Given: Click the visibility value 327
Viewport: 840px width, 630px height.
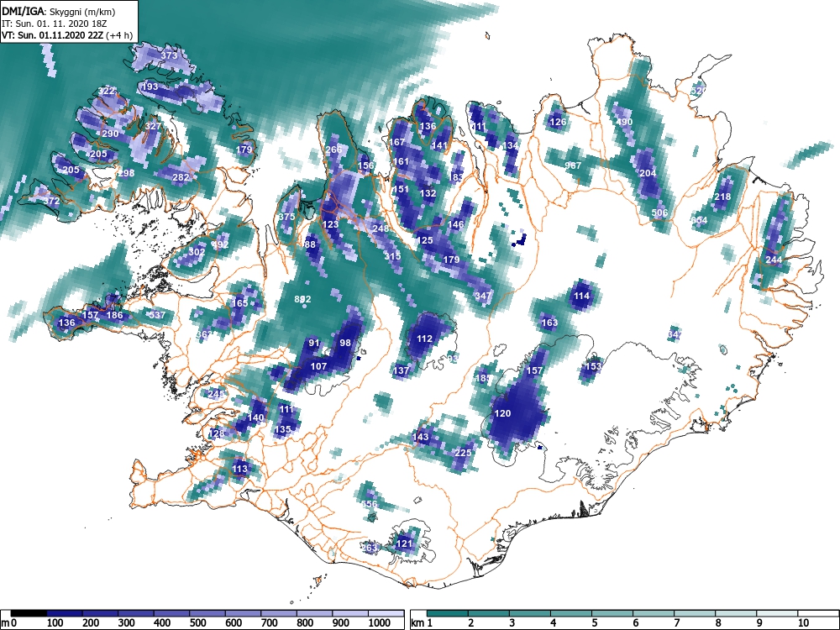Looking at the screenshot, I should pyautogui.click(x=153, y=127).
